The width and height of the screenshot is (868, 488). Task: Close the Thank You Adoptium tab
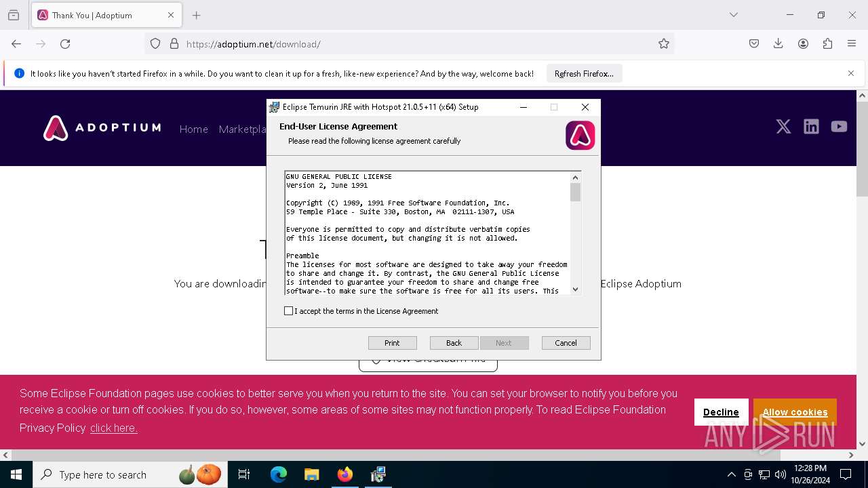click(x=171, y=15)
